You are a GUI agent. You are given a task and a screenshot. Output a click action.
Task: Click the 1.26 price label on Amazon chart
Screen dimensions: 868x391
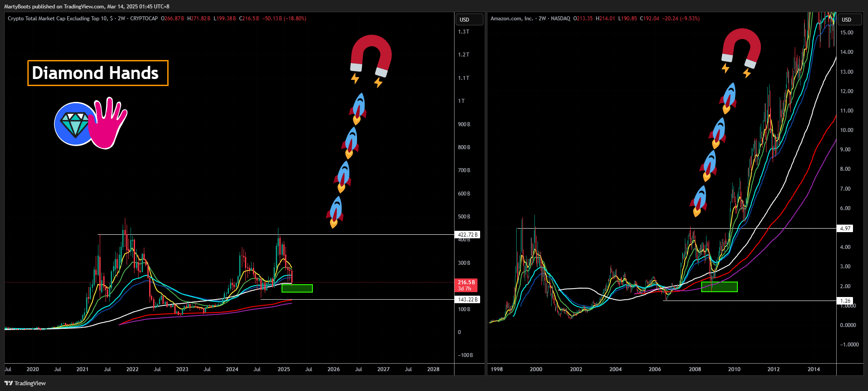click(x=845, y=301)
